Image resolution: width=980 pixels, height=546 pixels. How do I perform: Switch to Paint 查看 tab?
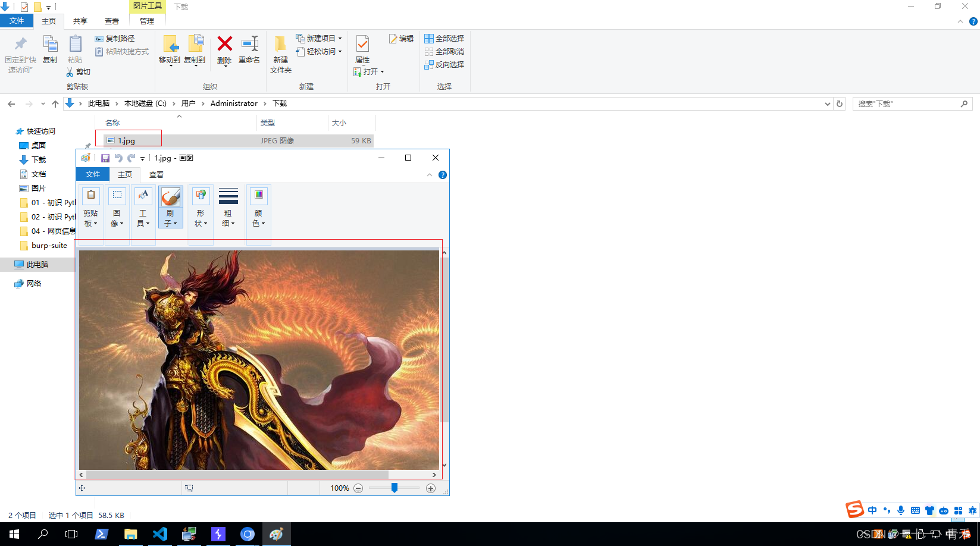point(156,174)
